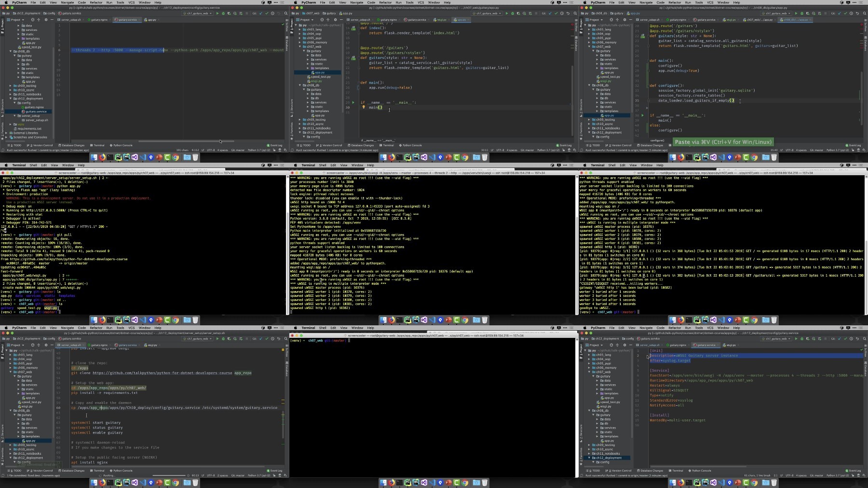This screenshot has height=488, width=868.
Task: Click Run with Coverage icon in 'Pushing...' PyCharm window
Action: pyautogui.click(x=229, y=339)
